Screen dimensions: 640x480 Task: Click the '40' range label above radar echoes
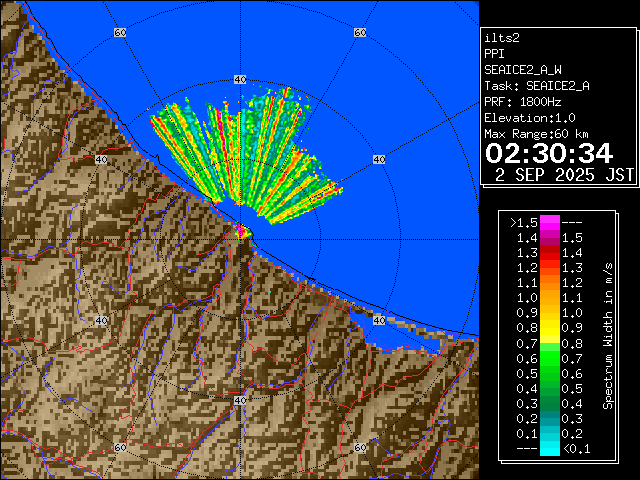tap(239, 79)
